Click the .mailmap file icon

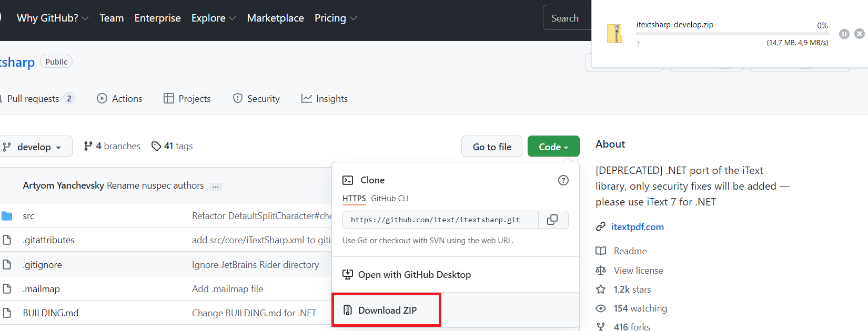[7, 288]
